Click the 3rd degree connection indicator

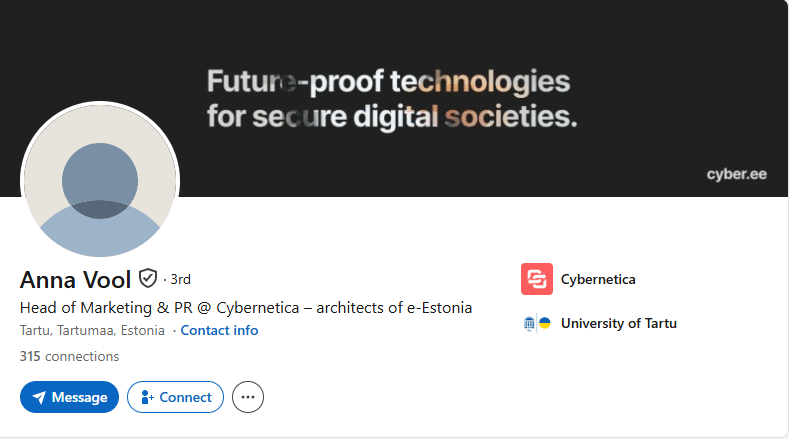click(x=180, y=279)
